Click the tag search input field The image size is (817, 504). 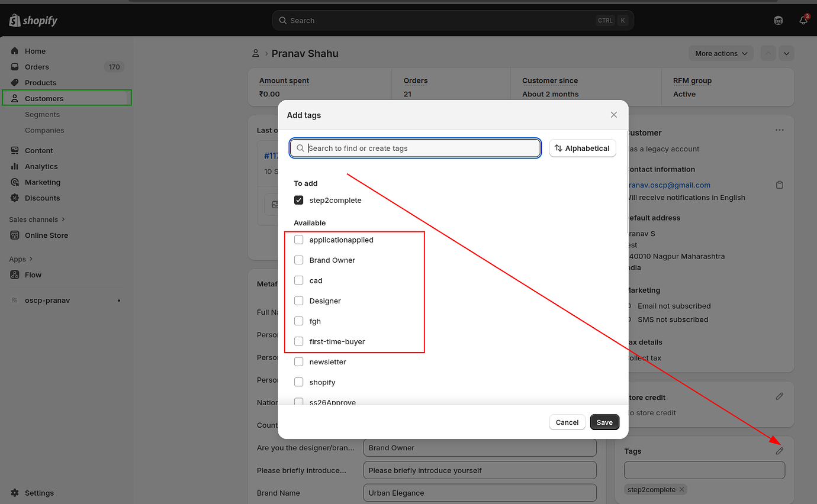tap(414, 148)
